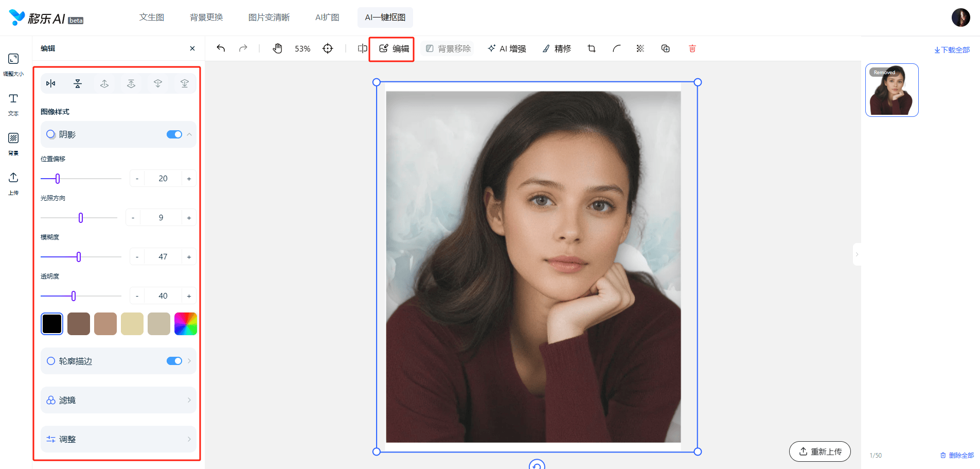Click the 移乐AI logo
Image resolution: width=980 pixels, height=469 pixels.
coord(46,18)
